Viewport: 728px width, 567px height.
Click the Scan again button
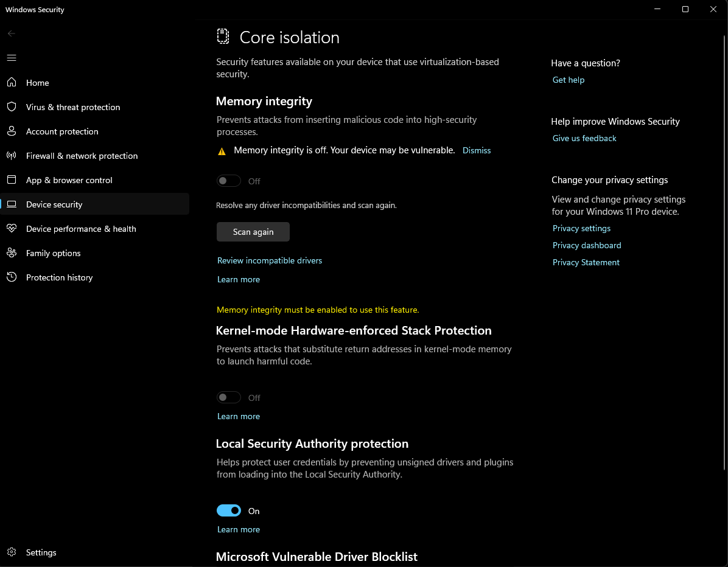[253, 232]
